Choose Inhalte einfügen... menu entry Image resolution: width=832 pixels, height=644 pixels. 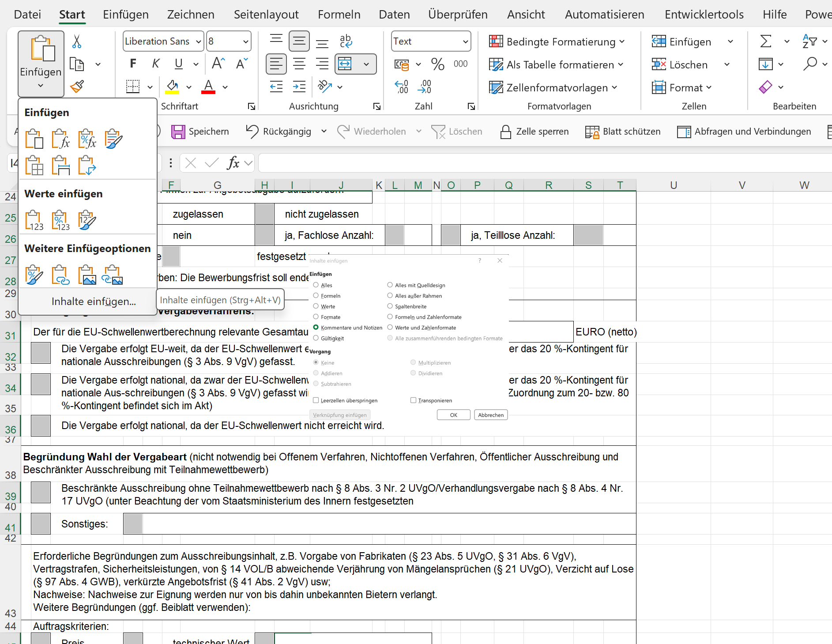click(x=94, y=301)
